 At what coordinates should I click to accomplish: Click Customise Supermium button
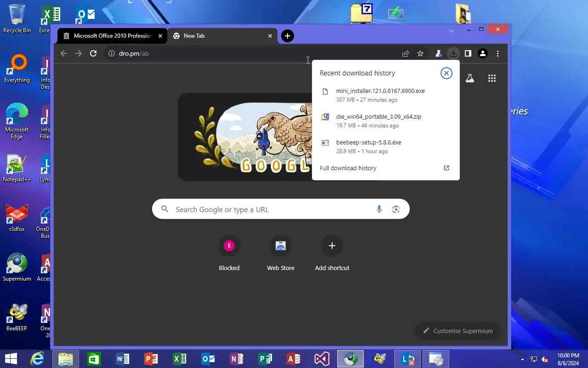coord(458,331)
